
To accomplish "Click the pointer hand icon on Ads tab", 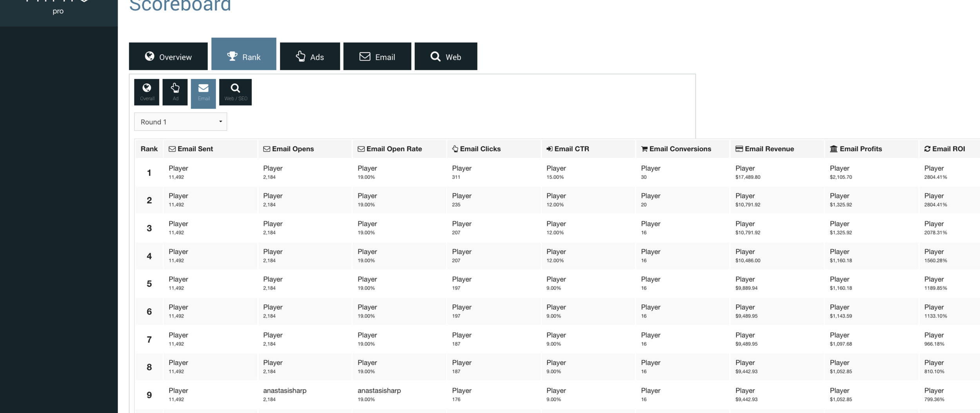I will pyautogui.click(x=301, y=56).
